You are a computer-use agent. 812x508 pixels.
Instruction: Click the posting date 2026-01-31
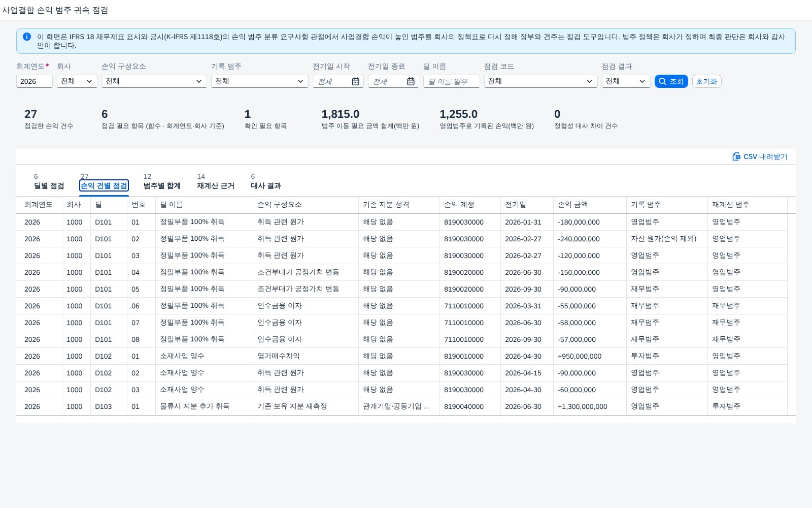tap(523, 222)
